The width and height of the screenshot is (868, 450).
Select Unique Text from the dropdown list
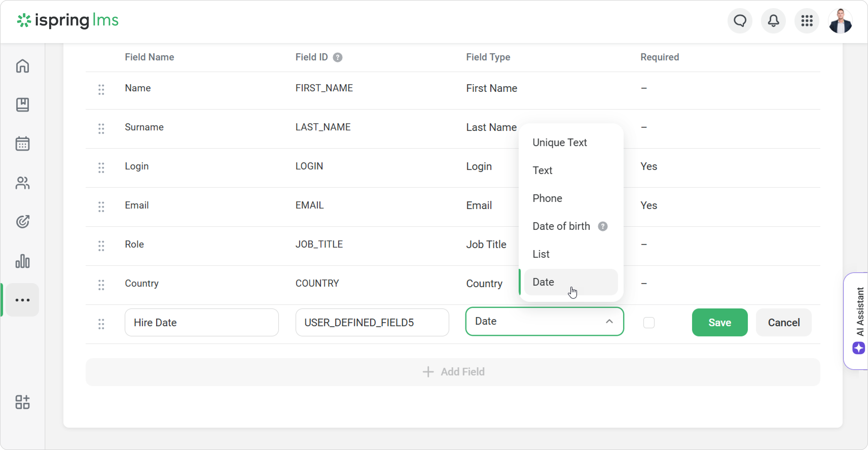point(559,143)
